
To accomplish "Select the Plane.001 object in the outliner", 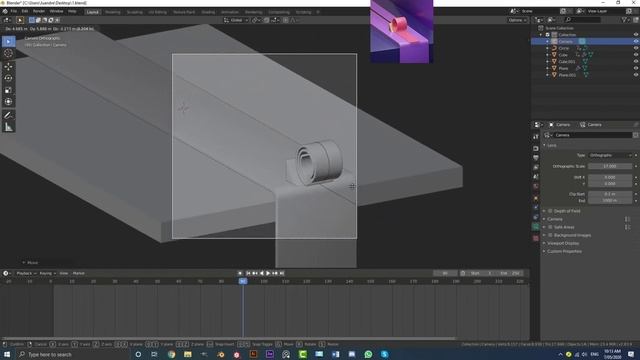I will 567,75.
